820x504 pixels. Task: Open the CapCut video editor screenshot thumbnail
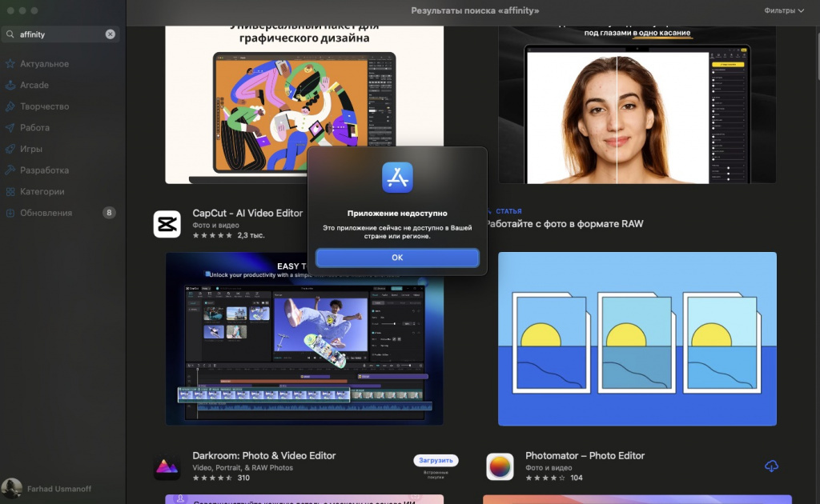pos(304,338)
